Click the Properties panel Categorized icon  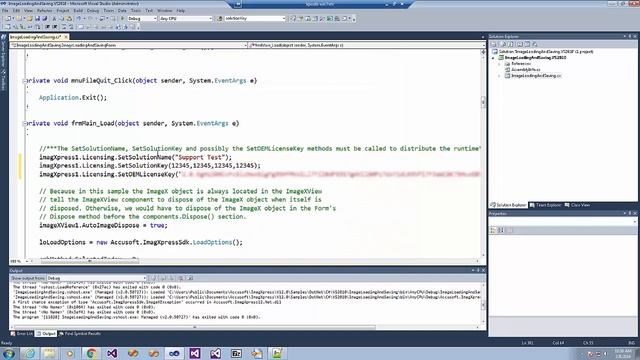[493, 231]
